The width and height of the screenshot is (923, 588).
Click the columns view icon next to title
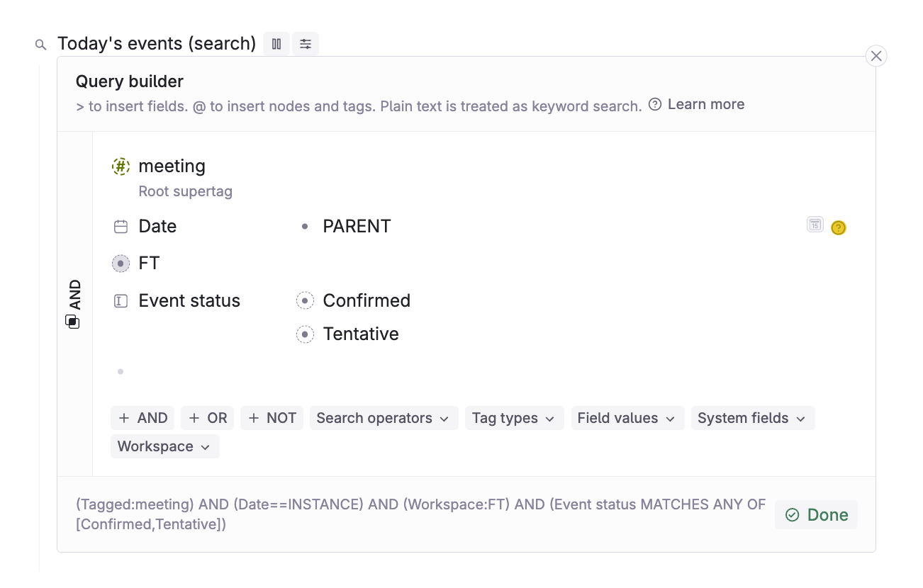pyautogui.click(x=276, y=44)
